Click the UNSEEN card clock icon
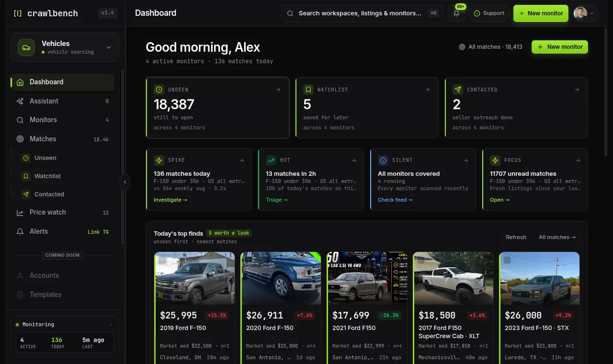613x364 pixels. [159, 90]
